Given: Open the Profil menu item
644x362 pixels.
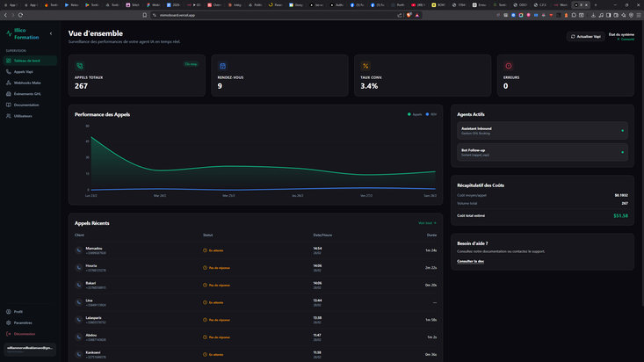Looking at the screenshot, I should coord(18,311).
